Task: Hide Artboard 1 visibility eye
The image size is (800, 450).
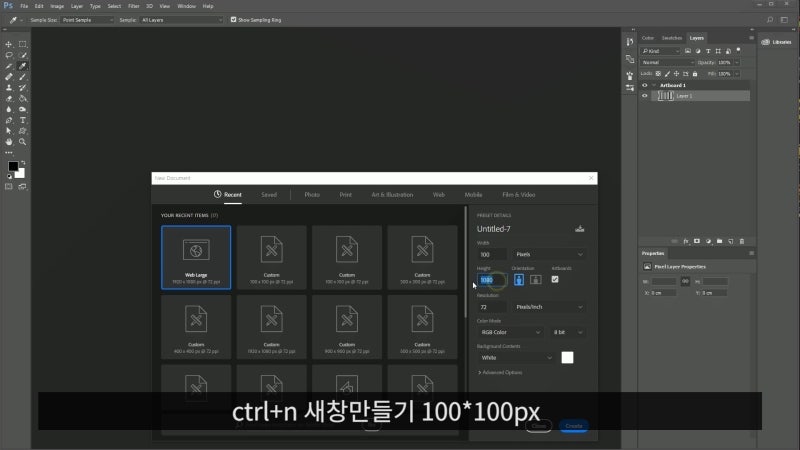Action: (x=644, y=85)
